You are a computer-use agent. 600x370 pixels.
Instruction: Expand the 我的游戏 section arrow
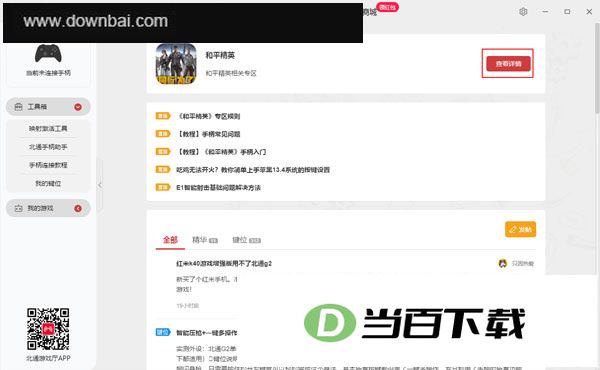[x=78, y=209]
